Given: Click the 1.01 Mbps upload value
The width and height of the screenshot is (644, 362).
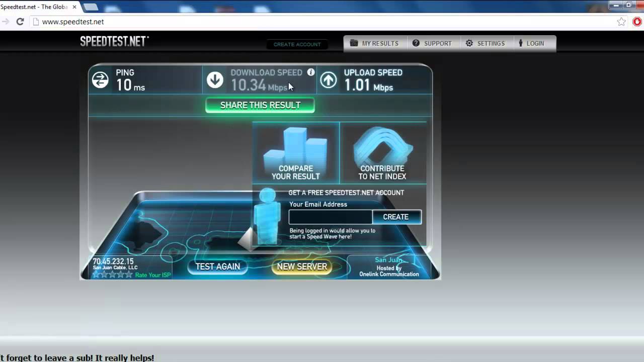Looking at the screenshot, I should pos(368,85).
